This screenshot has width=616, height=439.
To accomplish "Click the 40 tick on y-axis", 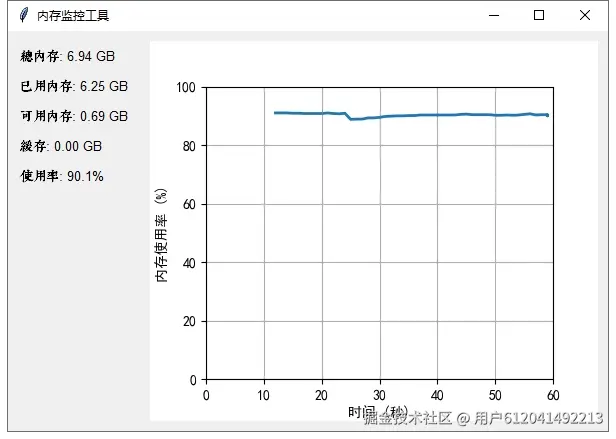I will pyautogui.click(x=188, y=263).
